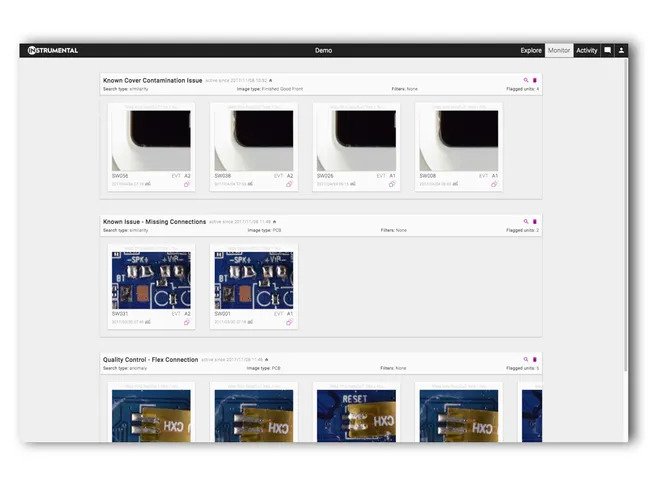Click the link icon on SW001 card
This screenshot has height=486, width=648.
point(289,322)
